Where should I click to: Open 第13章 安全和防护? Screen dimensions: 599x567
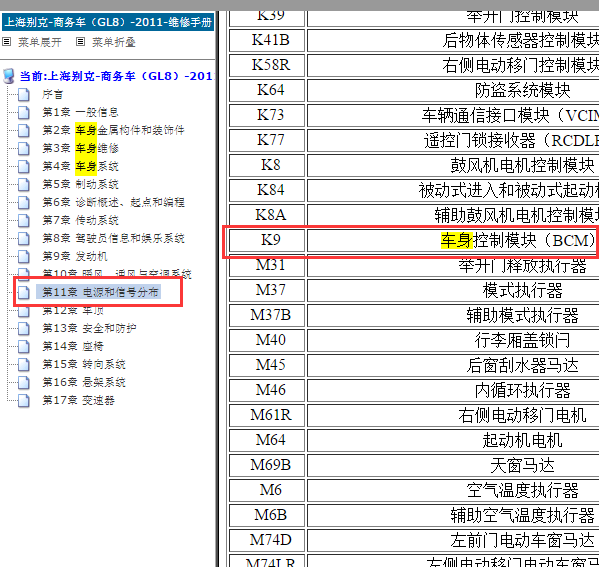(x=89, y=328)
